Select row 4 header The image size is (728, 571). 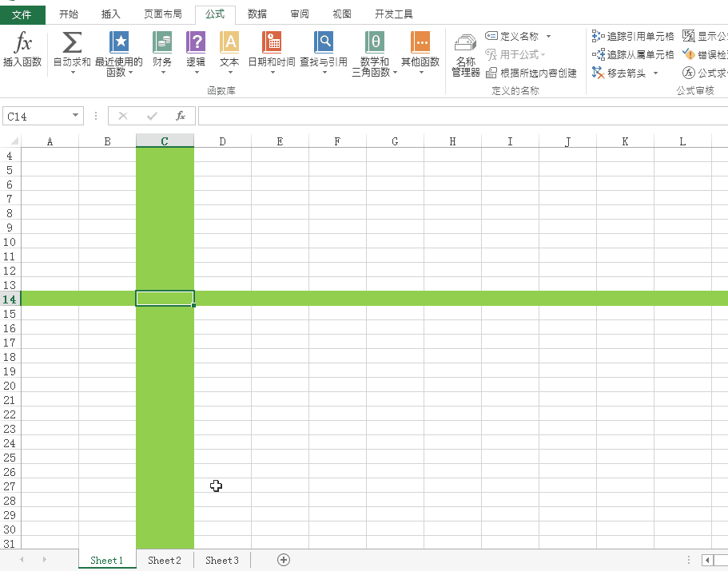click(10, 156)
